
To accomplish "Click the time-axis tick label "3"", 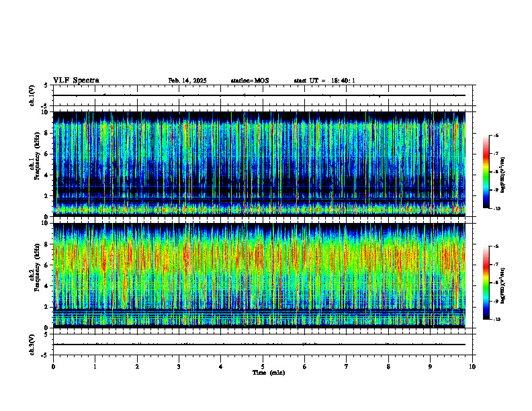I will [x=179, y=367].
